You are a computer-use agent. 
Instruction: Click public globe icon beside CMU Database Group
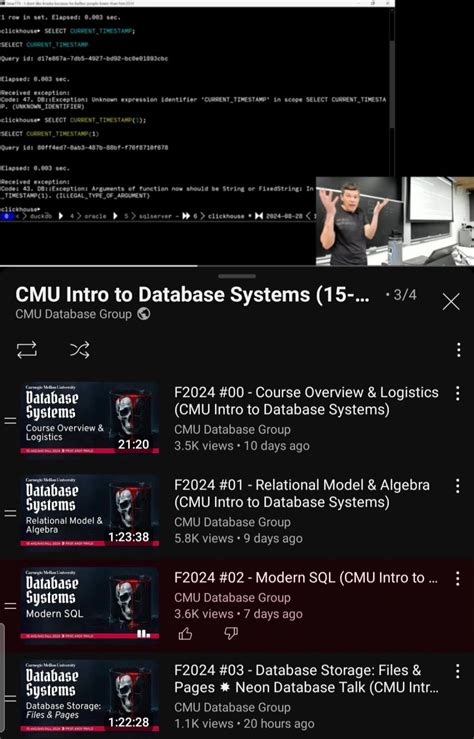click(x=144, y=314)
